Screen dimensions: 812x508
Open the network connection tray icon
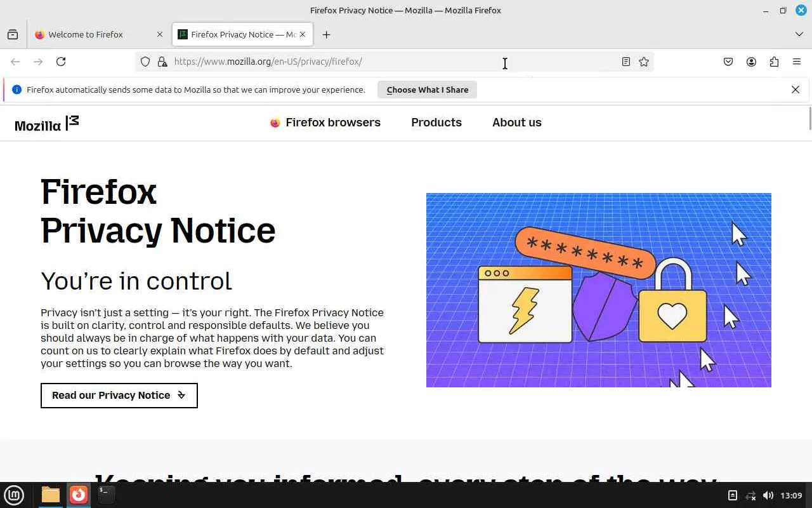click(x=750, y=495)
